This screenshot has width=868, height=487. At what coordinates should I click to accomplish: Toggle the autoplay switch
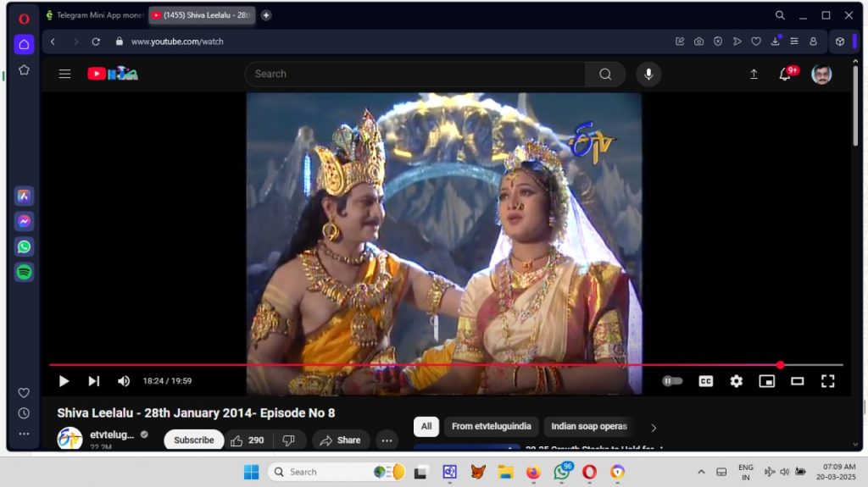(x=672, y=381)
